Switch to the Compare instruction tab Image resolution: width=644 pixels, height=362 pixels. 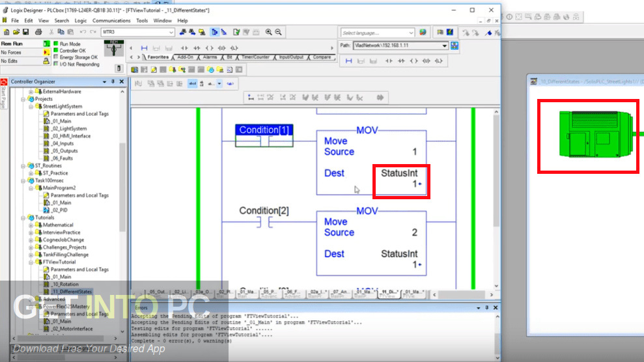[x=322, y=57]
